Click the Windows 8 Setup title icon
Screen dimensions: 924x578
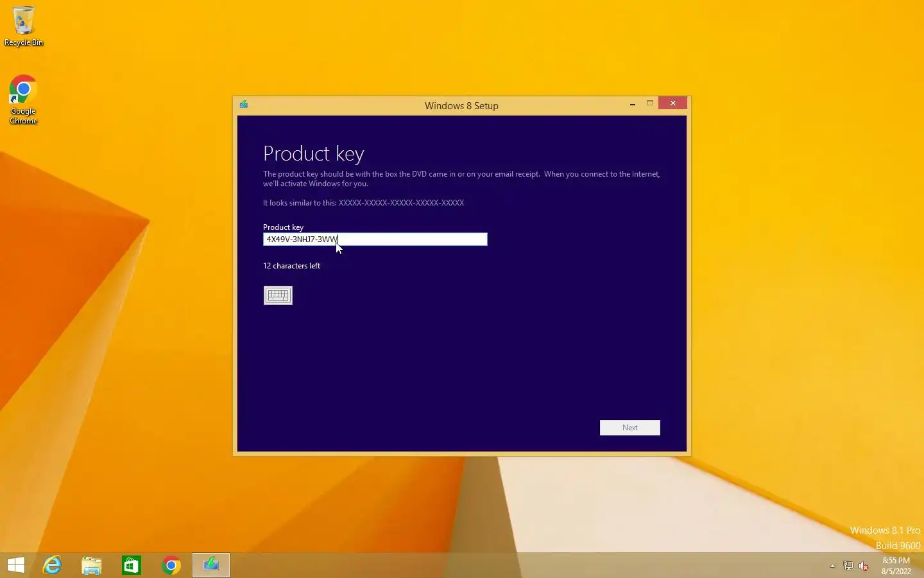244,104
